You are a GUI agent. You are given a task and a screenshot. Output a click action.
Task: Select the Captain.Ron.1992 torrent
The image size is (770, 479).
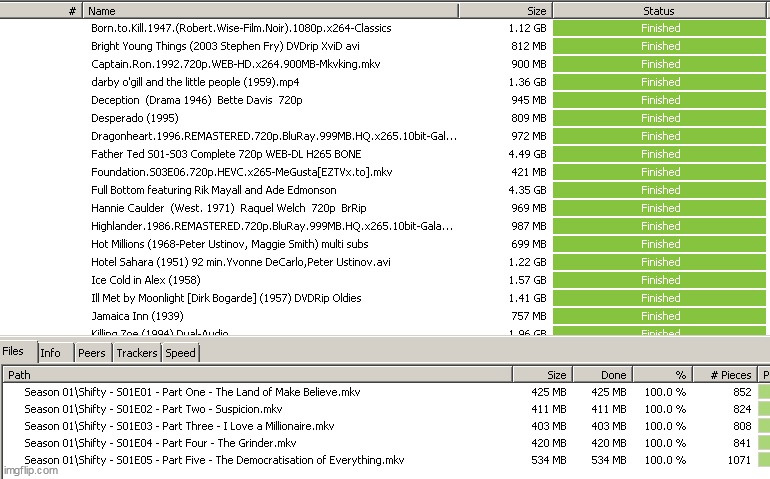[x=236, y=64]
